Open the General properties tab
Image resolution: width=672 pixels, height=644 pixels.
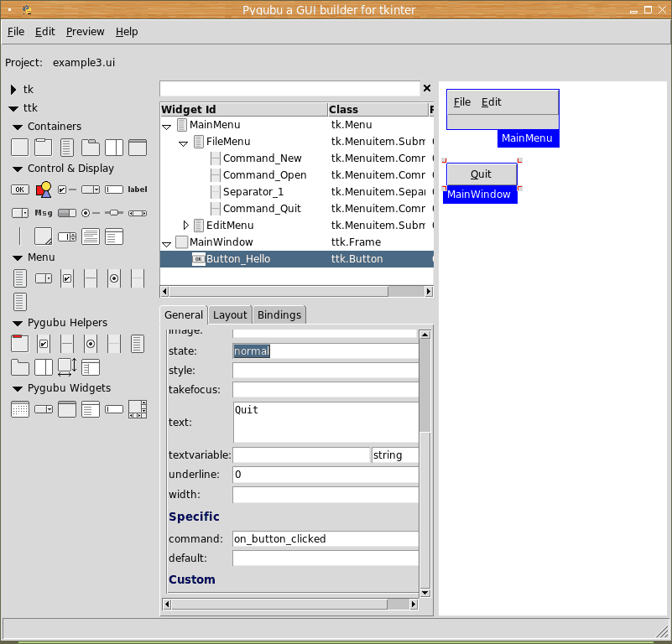[x=184, y=315]
